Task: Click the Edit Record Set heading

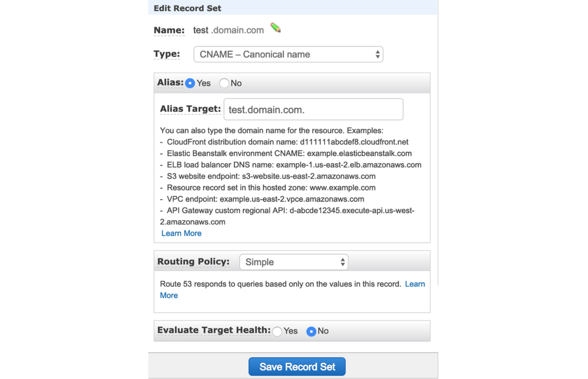Action: pos(187,8)
